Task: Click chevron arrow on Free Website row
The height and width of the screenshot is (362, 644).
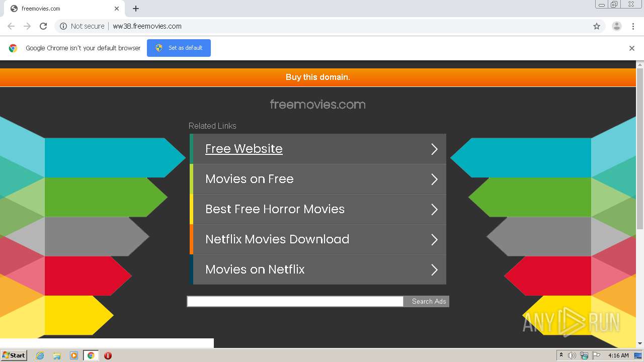Action: (434, 149)
